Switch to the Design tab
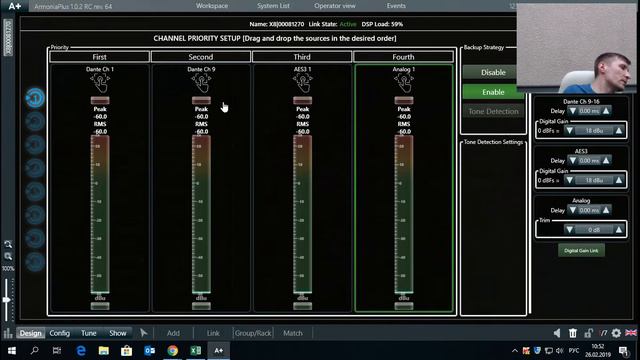Viewport: 640px width, 360px height. [x=31, y=333]
